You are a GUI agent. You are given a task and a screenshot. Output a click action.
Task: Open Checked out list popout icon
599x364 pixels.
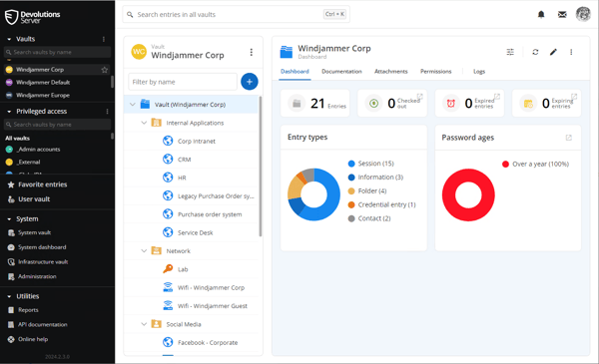(x=420, y=96)
